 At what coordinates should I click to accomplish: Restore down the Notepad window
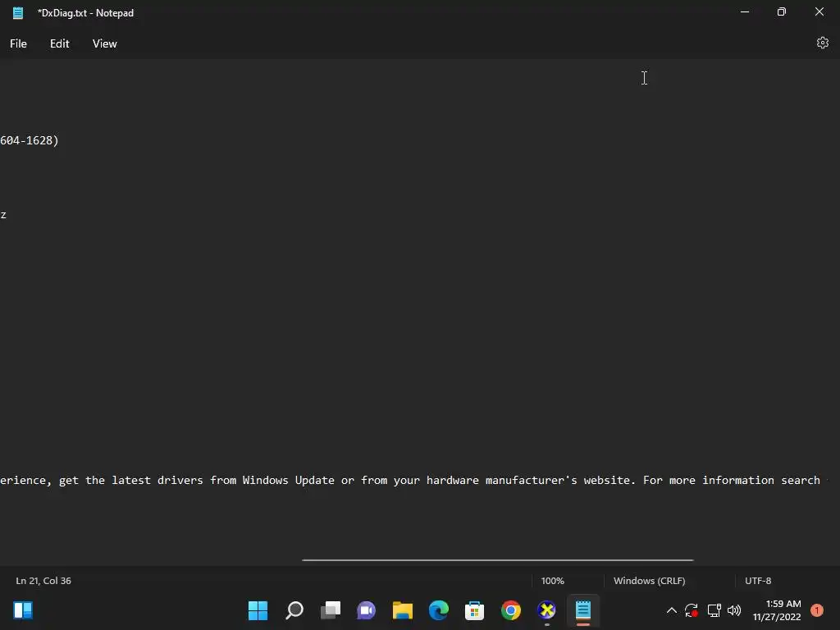782,11
